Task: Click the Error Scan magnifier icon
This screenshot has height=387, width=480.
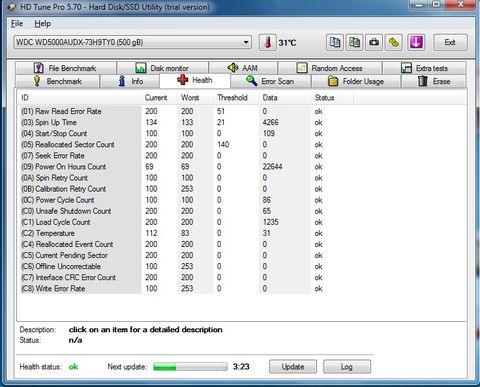Action: [251, 81]
